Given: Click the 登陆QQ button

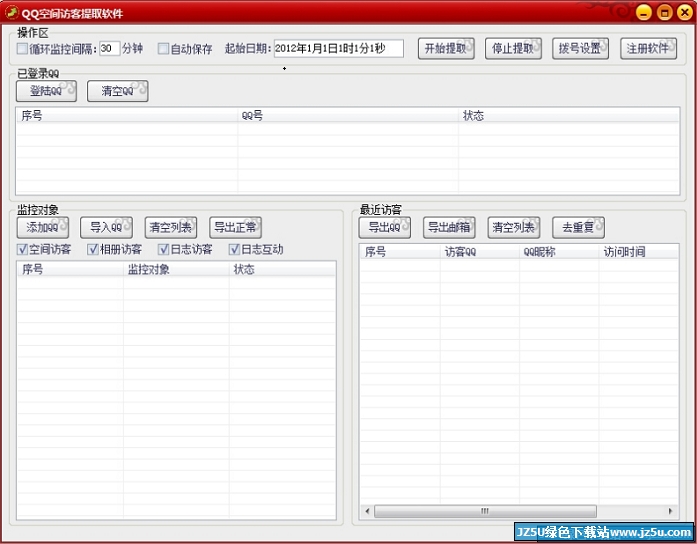Looking at the screenshot, I should point(46,91).
